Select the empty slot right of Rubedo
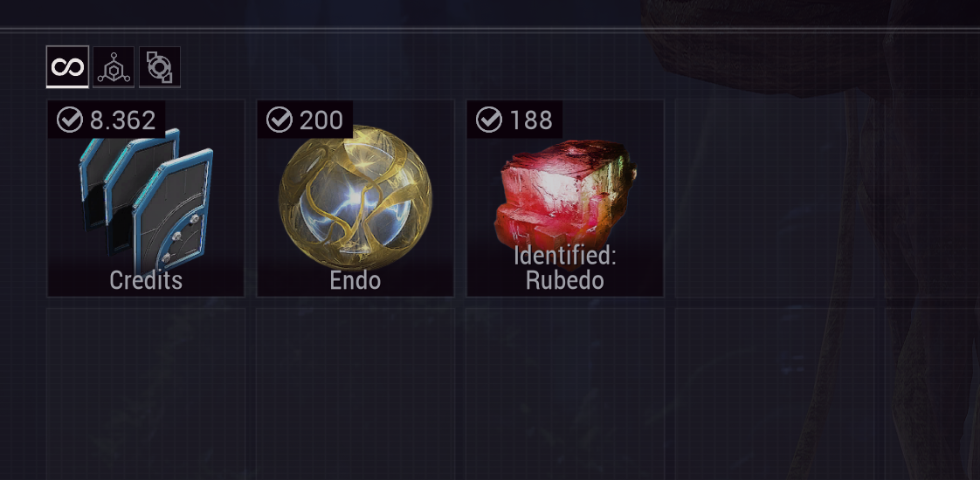980x480 pixels. (775, 198)
